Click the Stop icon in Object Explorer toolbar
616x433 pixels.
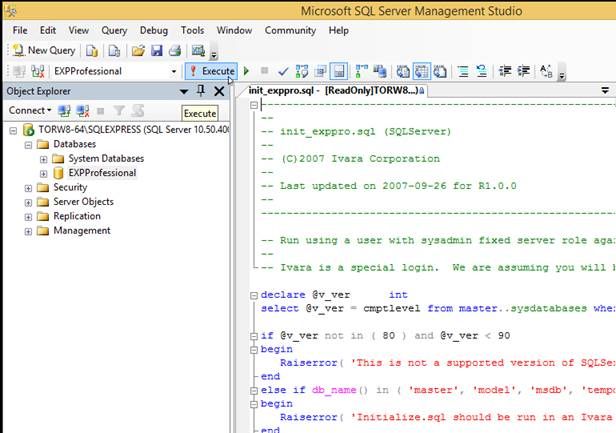[101, 111]
